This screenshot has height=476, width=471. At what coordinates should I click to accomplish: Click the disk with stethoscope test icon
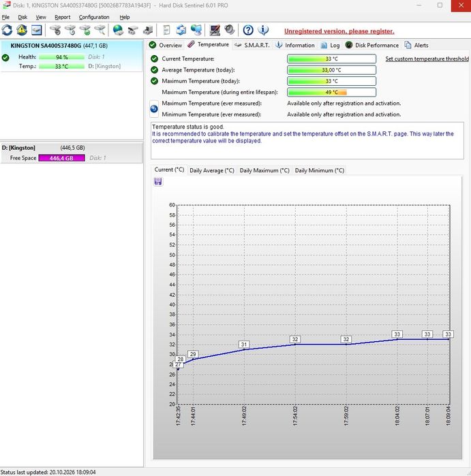point(55,30)
